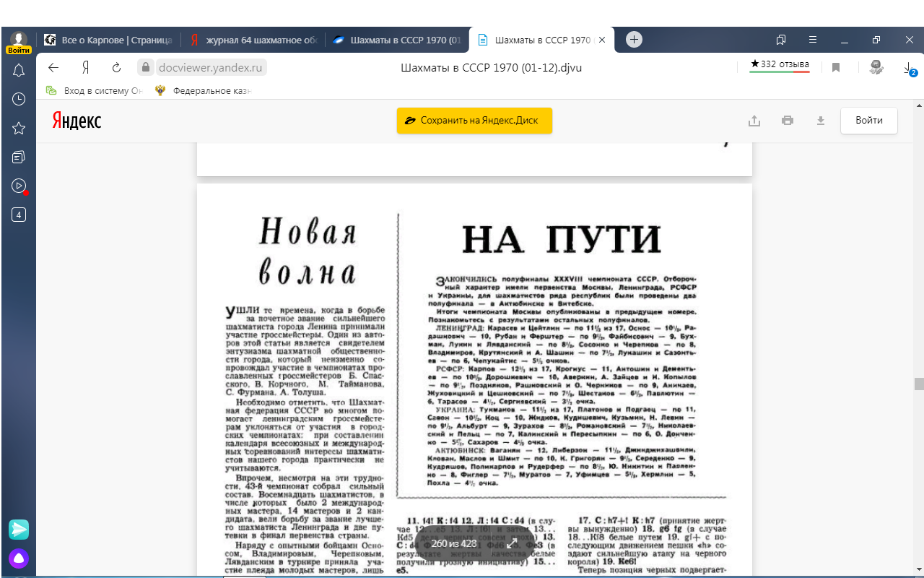Click the vertical scrollbar thumb
This screenshot has width=924, height=578.
pyautogui.click(x=919, y=384)
